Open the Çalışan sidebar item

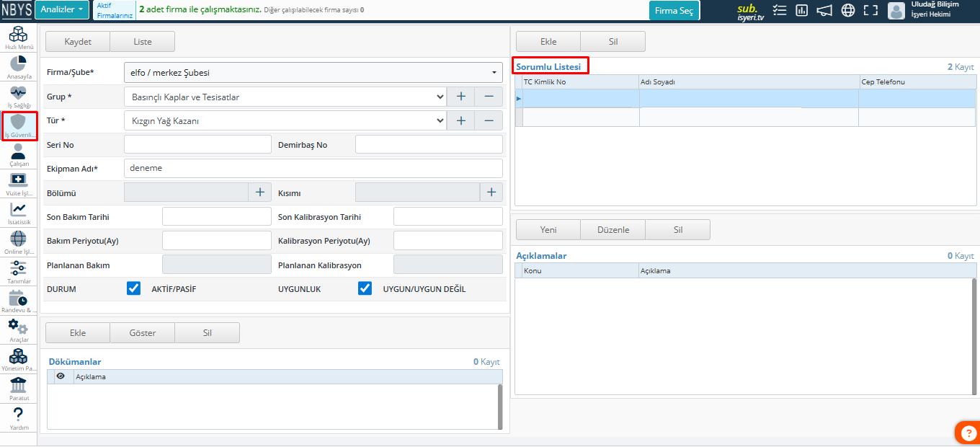click(18, 155)
